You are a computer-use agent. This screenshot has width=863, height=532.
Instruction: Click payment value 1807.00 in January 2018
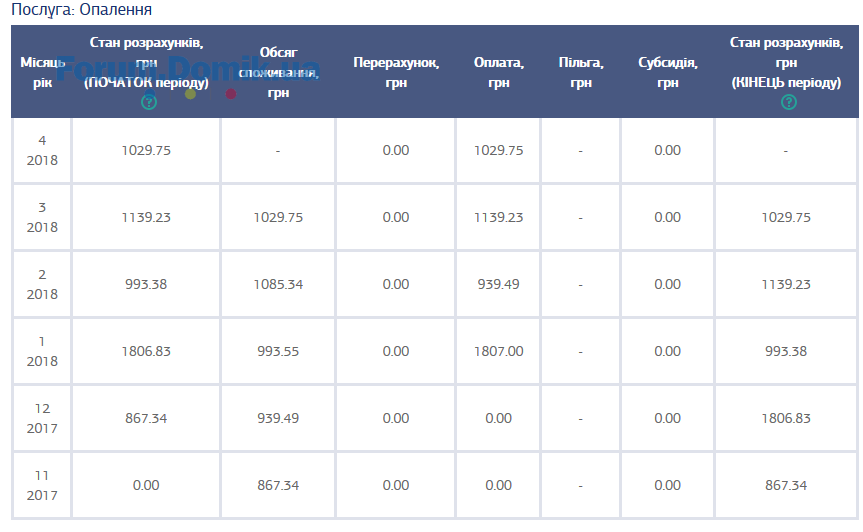tap(499, 351)
